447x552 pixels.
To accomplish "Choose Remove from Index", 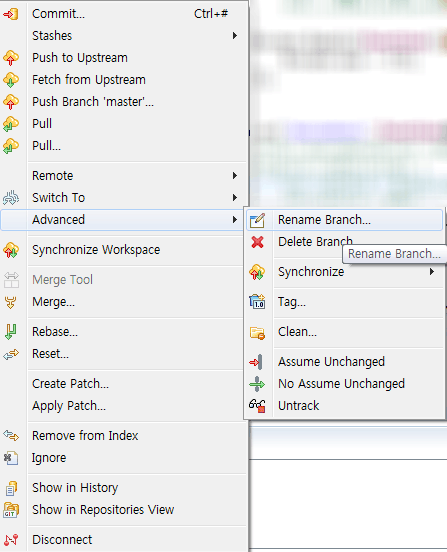I will click(x=124, y=436).
